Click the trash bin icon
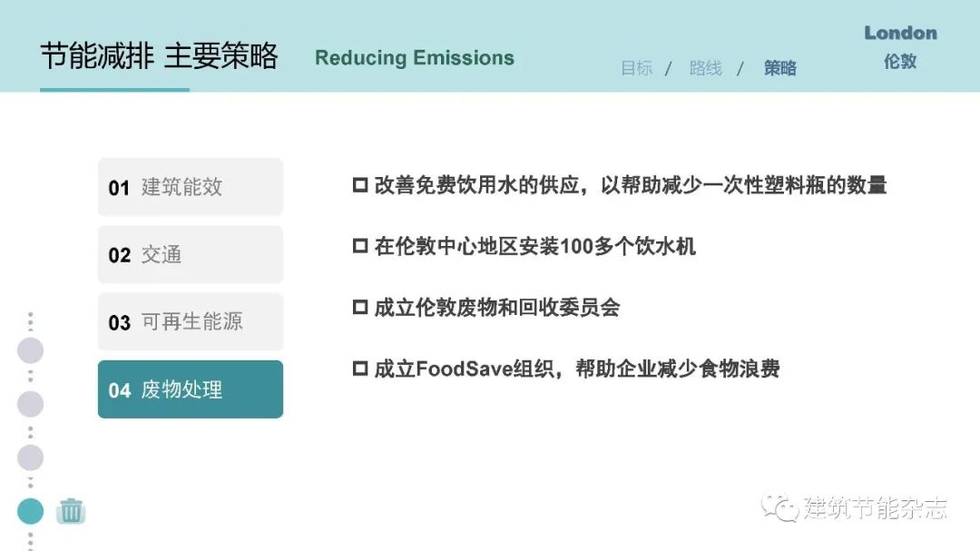Screen dimensions: 980x551 tap(71, 511)
